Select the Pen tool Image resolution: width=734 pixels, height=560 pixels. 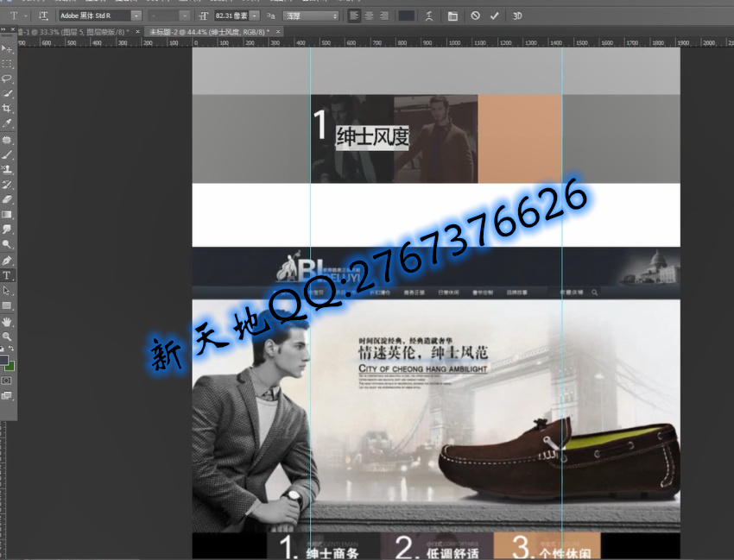click(7, 260)
